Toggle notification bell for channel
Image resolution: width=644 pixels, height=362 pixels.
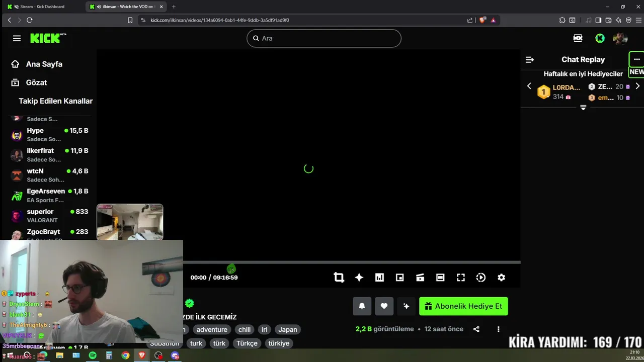point(362,306)
